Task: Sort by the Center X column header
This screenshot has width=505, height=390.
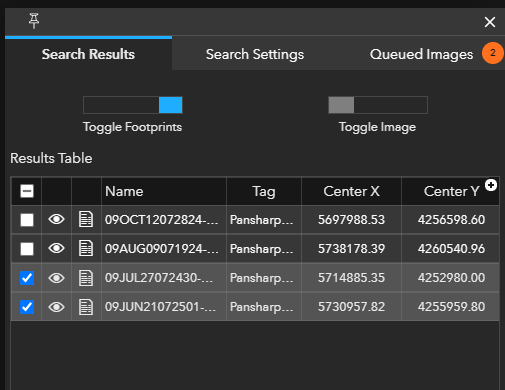Action: click(x=351, y=191)
